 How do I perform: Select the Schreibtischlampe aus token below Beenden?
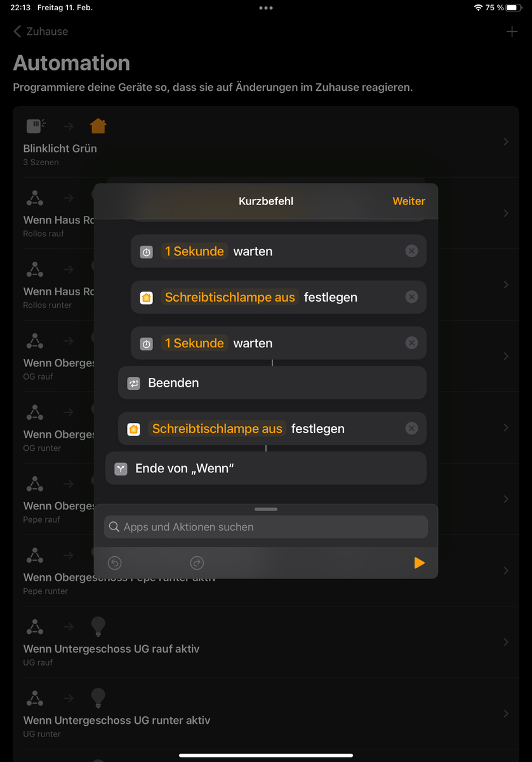click(217, 429)
